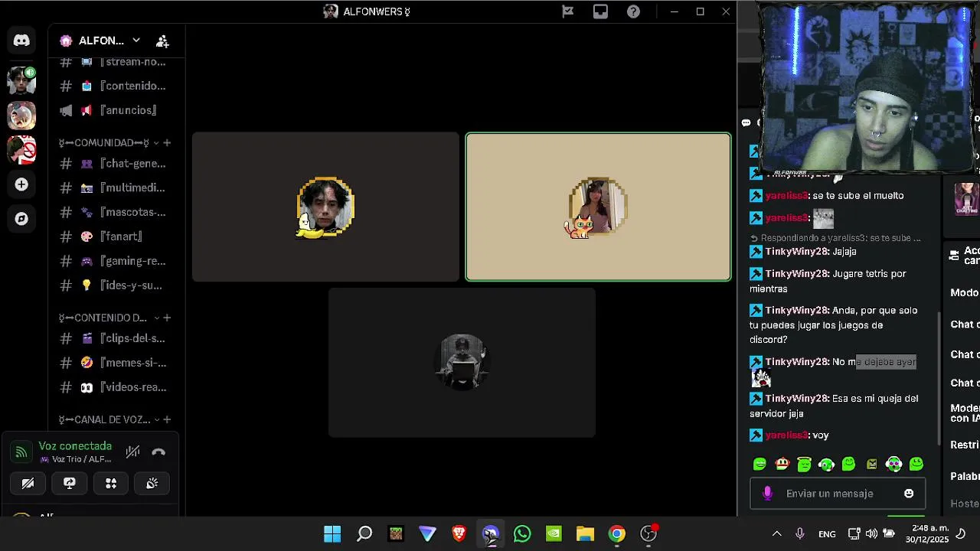The height and width of the screenshot is (551, 980).
Task: Open the emoji picker in stream chat box
Action: coord(909,494)
